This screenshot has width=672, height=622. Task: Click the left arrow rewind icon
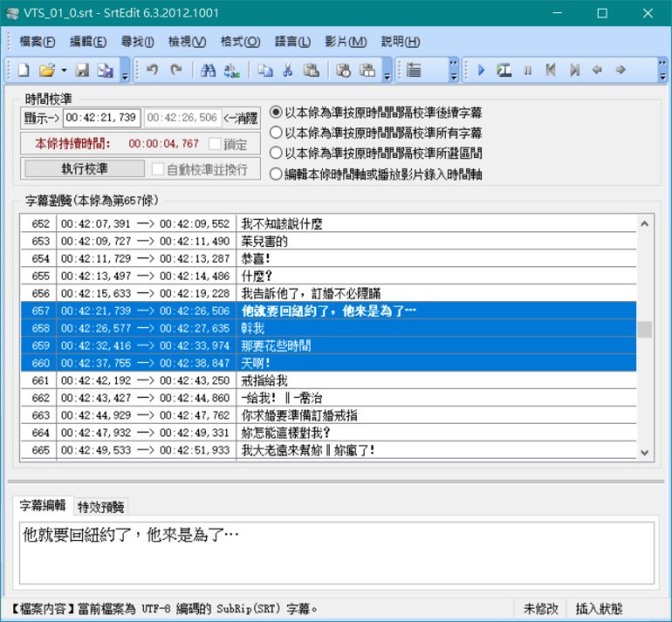(597, 70)
